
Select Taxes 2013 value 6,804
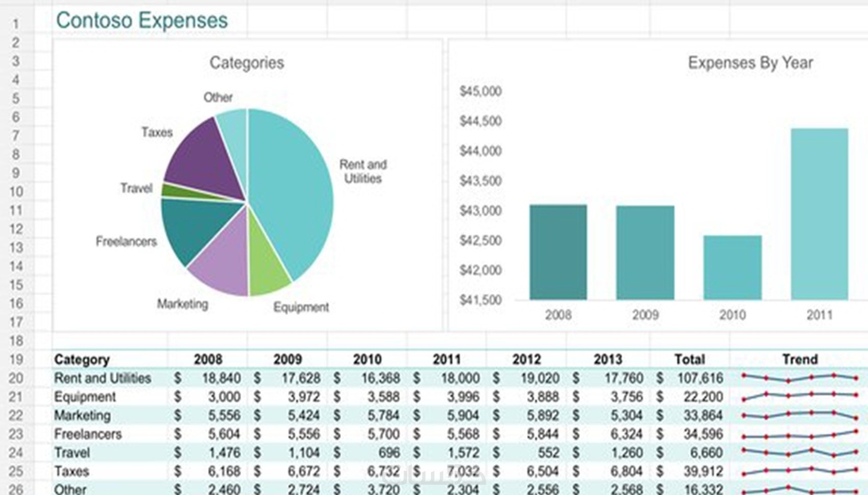click(x=608, y=472)
